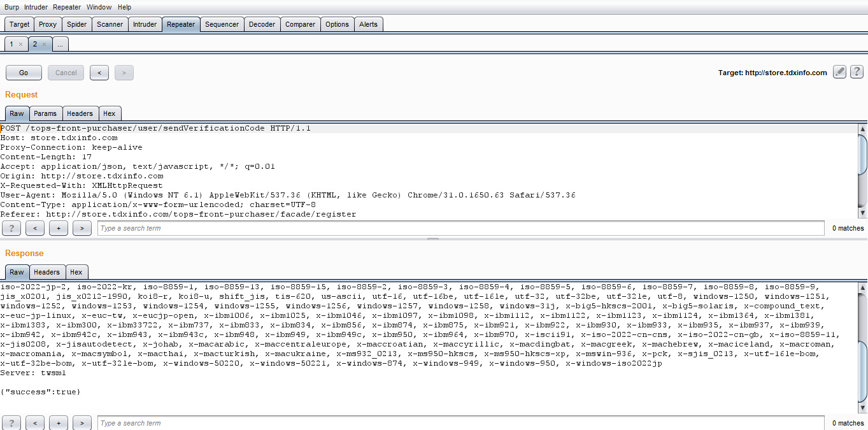Close repeater tab 1
The width and height of the screenshot is (868, 430).
point(20,45)
